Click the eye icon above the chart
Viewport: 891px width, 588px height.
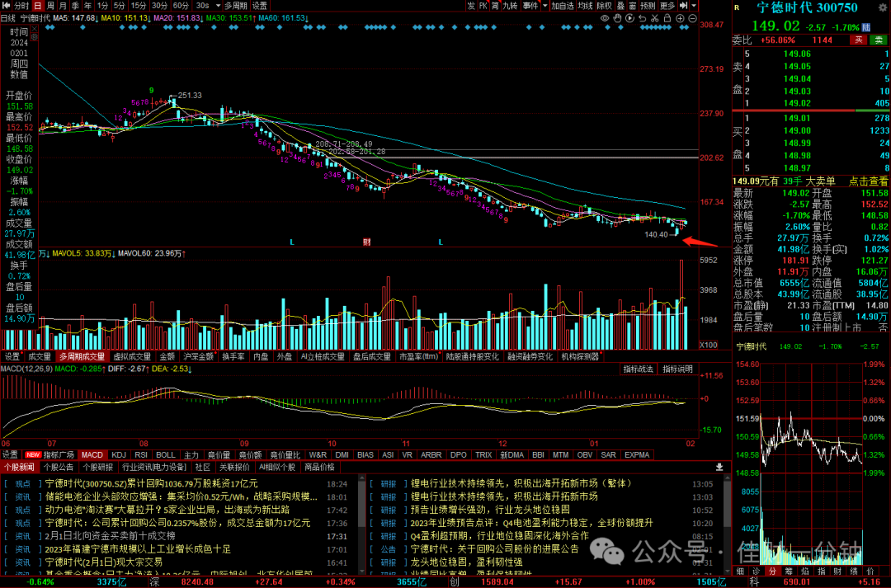click(605, 19)
